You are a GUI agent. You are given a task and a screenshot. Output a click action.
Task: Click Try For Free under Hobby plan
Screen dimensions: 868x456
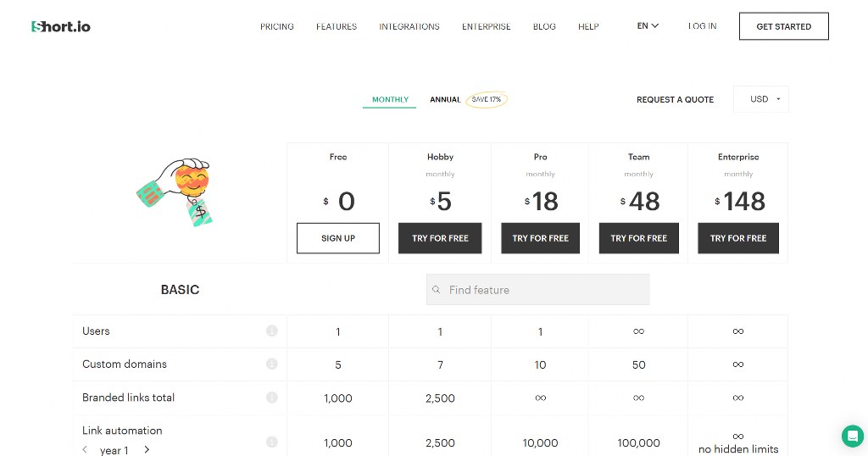440,238
